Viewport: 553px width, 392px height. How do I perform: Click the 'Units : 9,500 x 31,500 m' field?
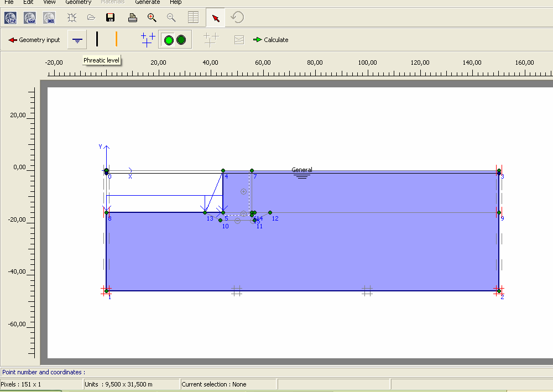[x=132, y=384]
